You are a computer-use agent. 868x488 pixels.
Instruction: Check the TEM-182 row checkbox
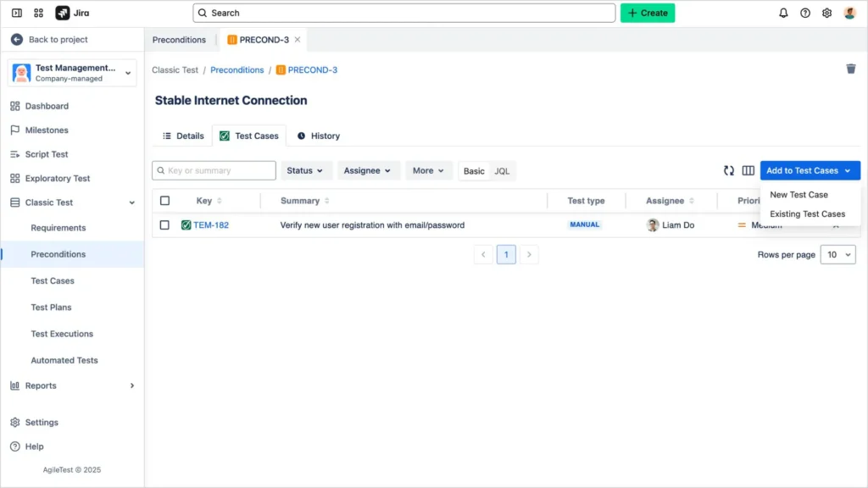[x=164, y=225]
